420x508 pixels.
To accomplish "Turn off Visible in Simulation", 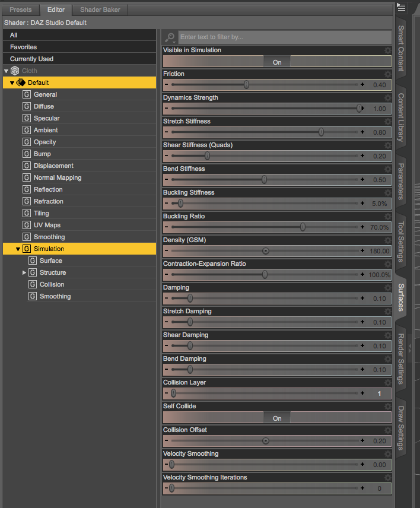I will click(x=276, y=62).
